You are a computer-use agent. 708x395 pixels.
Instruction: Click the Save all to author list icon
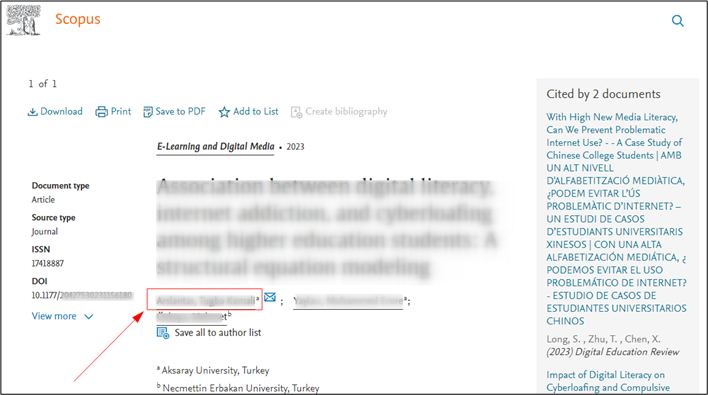pyautogui.click(x=163, y=333)
